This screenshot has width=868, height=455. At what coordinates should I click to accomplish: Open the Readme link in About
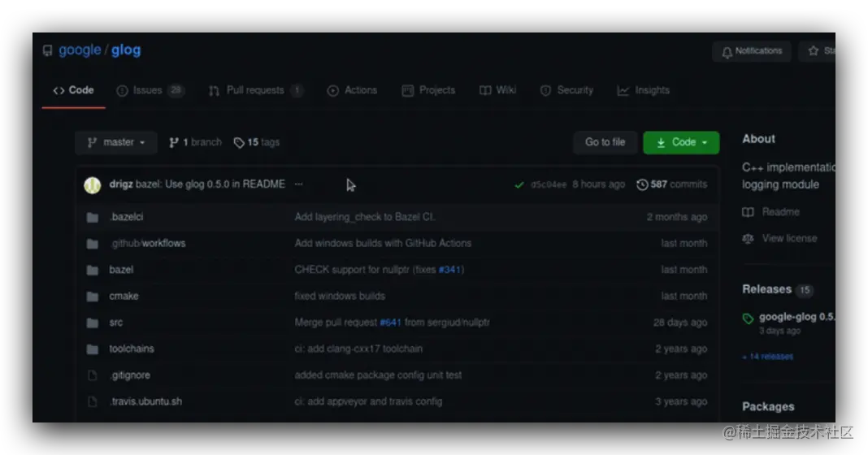pos(771,212)
